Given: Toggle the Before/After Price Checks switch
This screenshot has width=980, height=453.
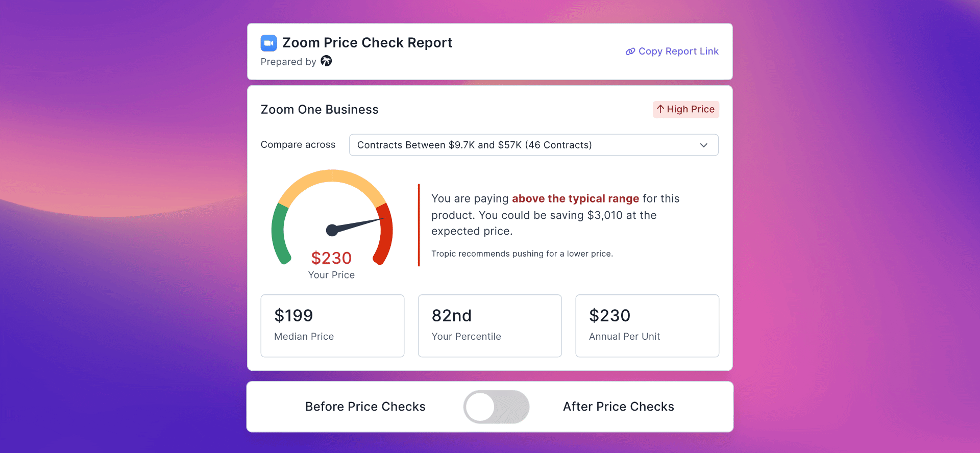Looking at the screenshot, I should [496, 407].
